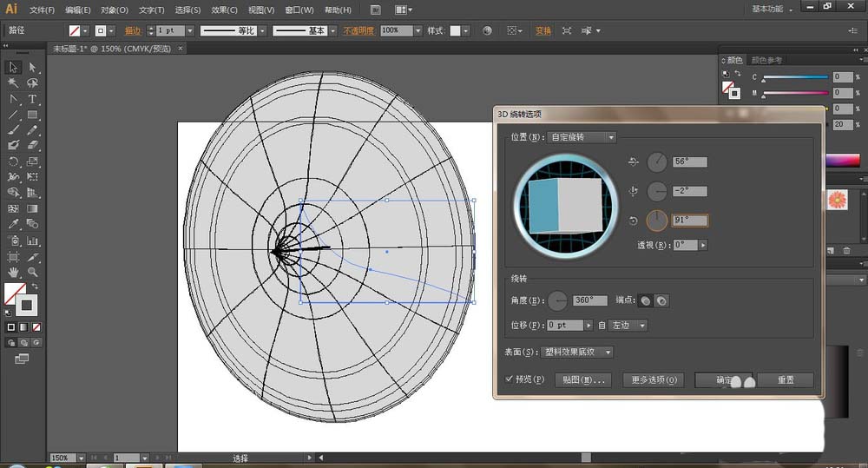Turn off the cap end option button

pos(661,300)
